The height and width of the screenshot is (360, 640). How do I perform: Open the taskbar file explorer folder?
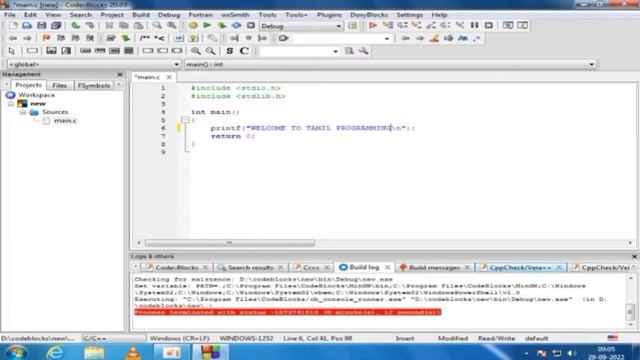pyautogui.click(x=94, y=352)
